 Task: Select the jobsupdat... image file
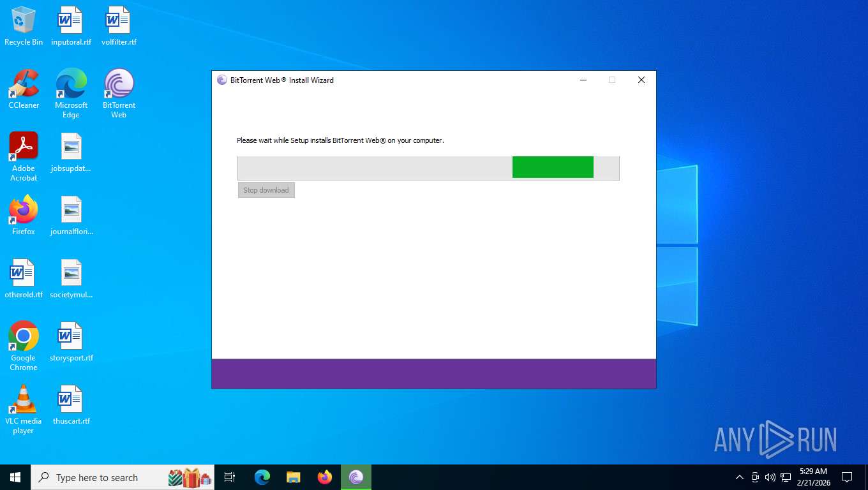tap(71, 153)
